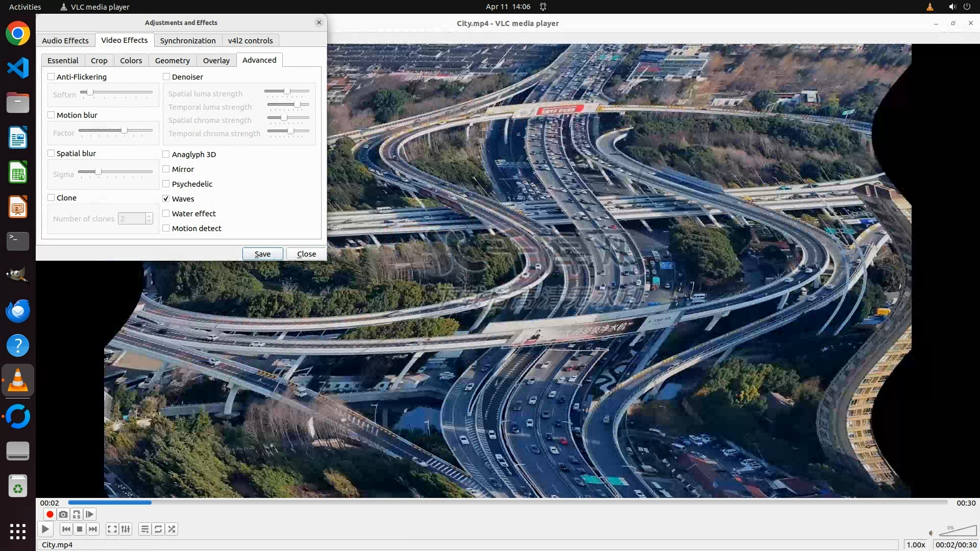The height and width of the screenshot is (551, 980).
Task: Click extended settings equalizer icon
Action: pos(126,529)
